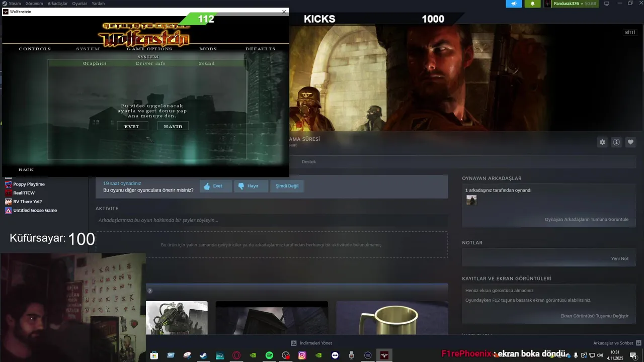Open the MODS menu in Wolfenstein
The height and width of the screenshot is (362, 644).
pos(208,49)
